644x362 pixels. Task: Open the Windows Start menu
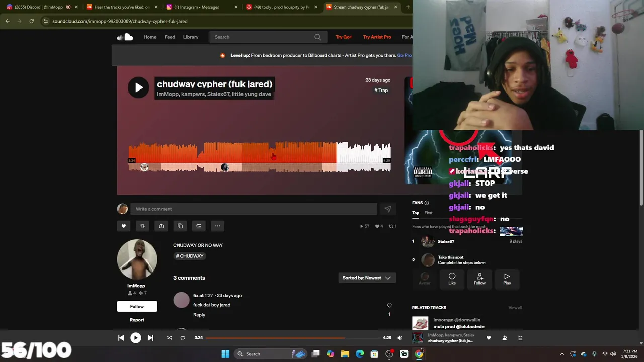coord(225,354)
